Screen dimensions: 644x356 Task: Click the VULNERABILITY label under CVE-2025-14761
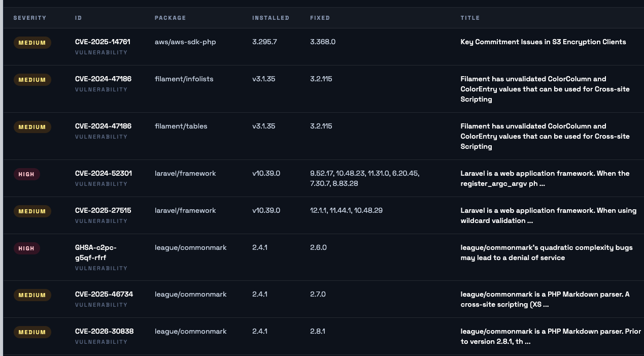(101, 52)
